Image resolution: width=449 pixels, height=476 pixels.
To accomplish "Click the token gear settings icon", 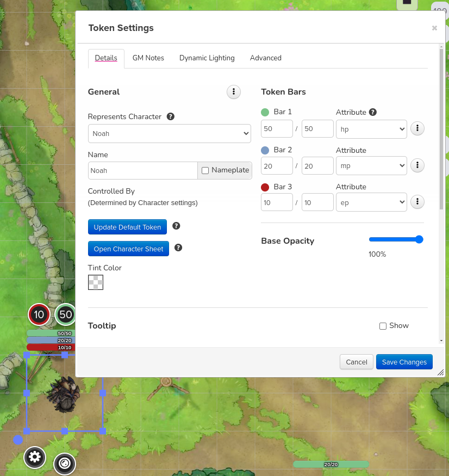I will (x=35, y=457).
